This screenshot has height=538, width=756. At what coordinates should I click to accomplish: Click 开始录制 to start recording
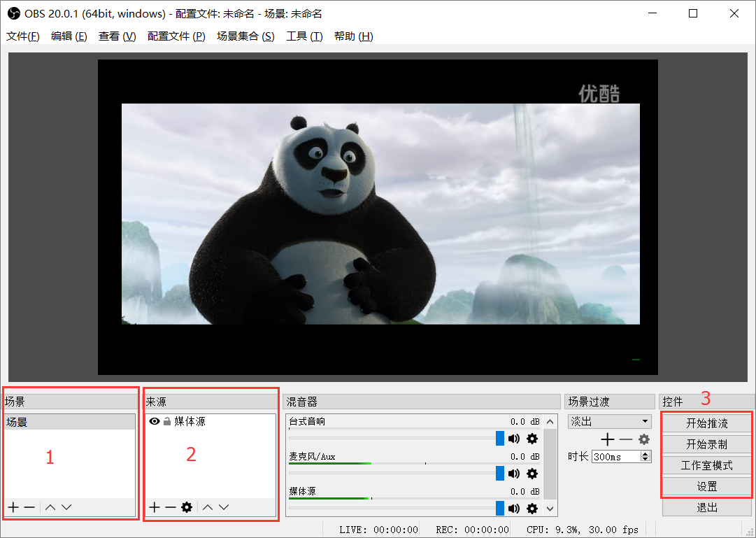click(707, 444)
